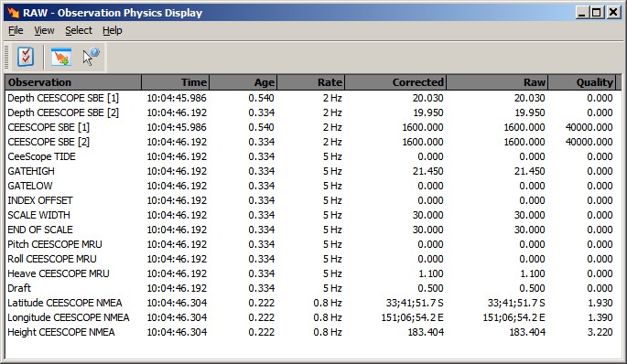The height and width of the screenshot is (364, 627).
Task: Click the add display window toolbar icon
Action: 61,57
